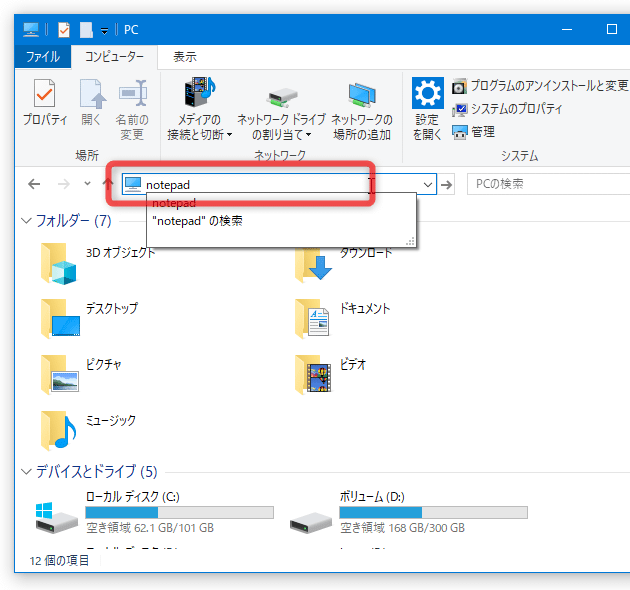Open recent locations dropdown arrow
The image size is (630, 590).
coord(87,184)
